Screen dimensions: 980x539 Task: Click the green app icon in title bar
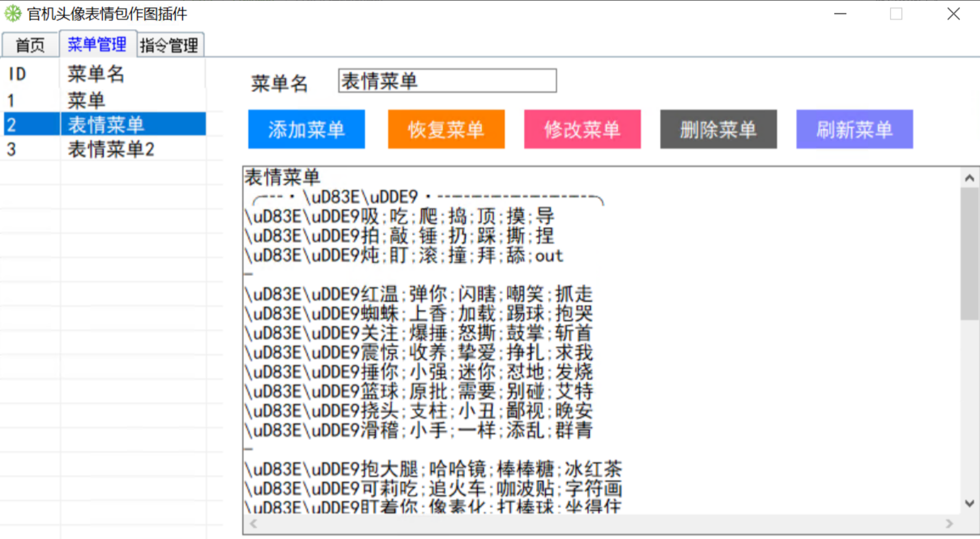tap(13, 14)
